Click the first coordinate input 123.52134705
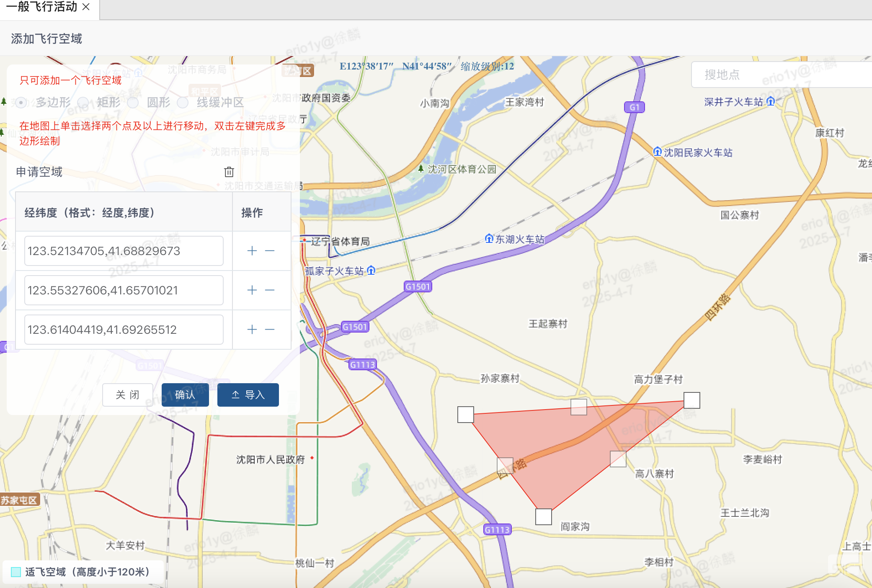Viewport: 872px width, 588px height. 124,251
